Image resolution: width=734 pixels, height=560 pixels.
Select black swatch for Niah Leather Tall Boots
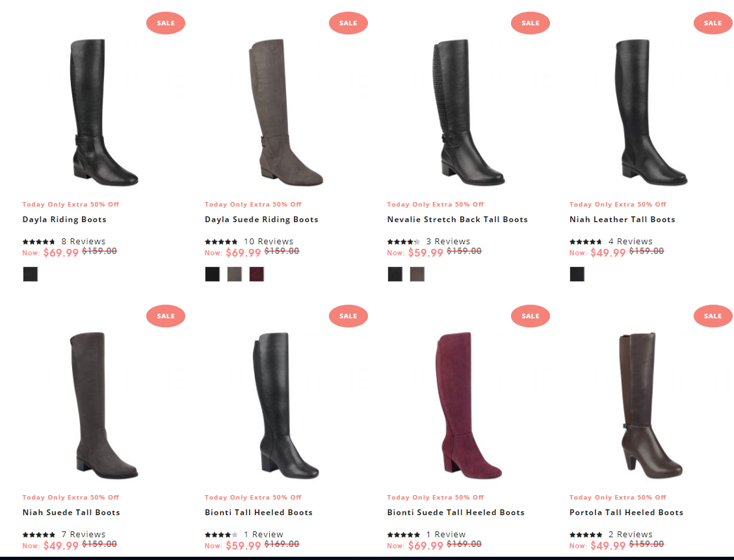tap(577, 274)
